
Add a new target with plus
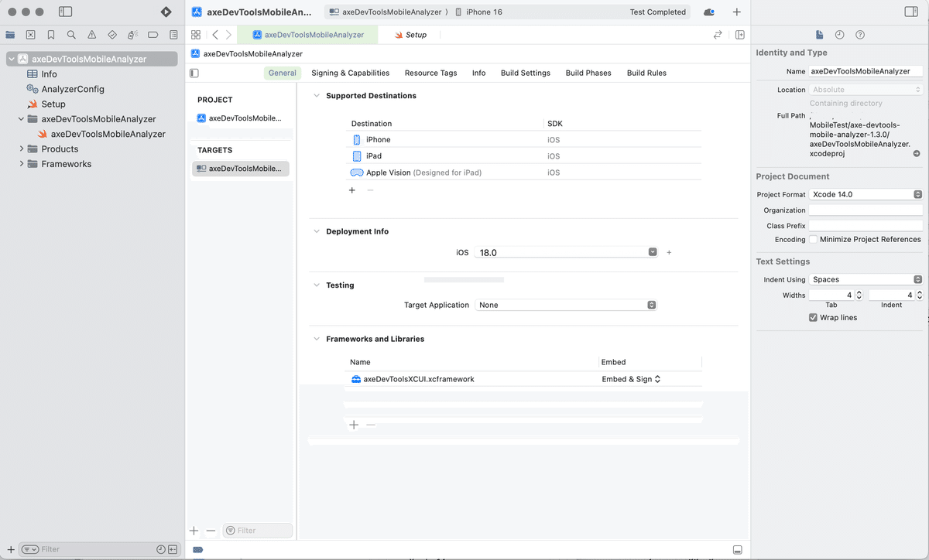pyautogui.click(x=194, y=531)
